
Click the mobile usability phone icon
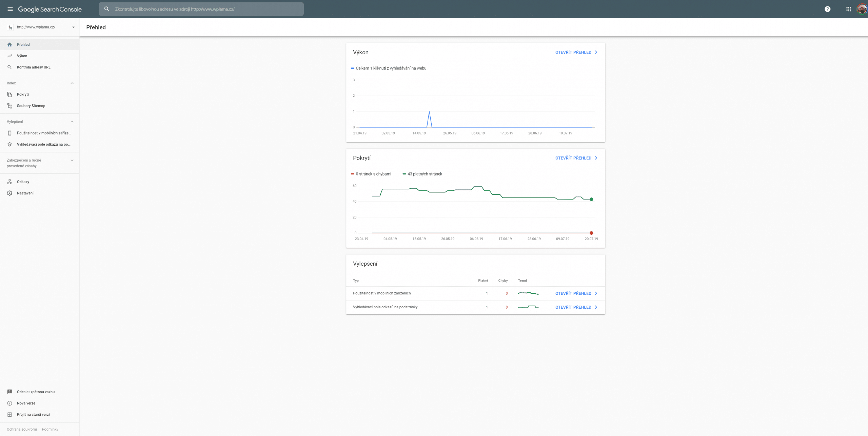[x=9, y=133]
